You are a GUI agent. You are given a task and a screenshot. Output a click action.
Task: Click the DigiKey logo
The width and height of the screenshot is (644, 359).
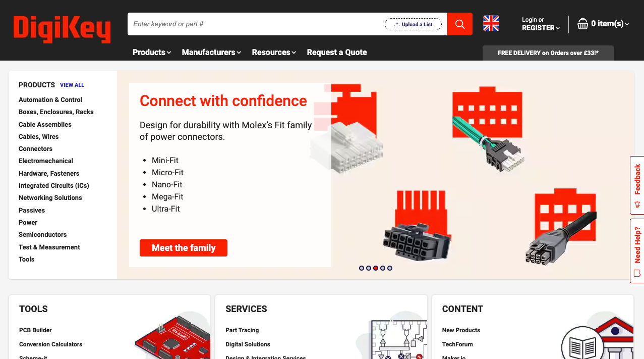(62, 29)
